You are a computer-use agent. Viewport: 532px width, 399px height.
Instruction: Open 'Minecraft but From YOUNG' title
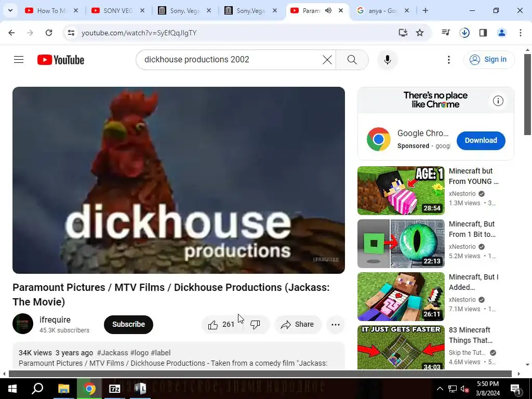pos(474,176)
